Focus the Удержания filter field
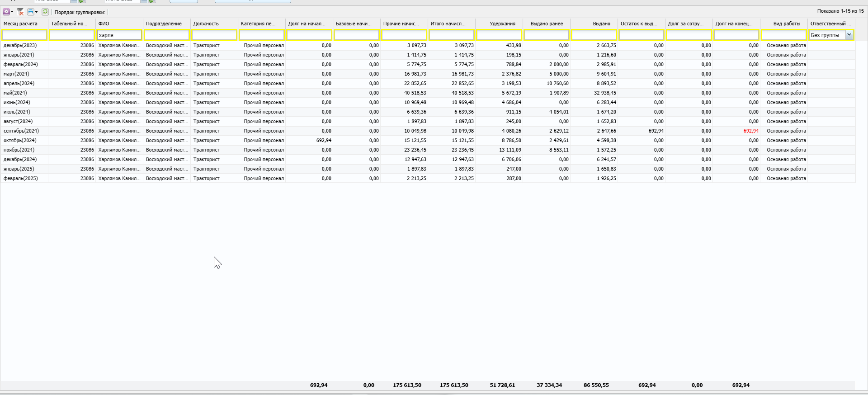The width and height of the screenshot is (868, 395). point(499,35)
